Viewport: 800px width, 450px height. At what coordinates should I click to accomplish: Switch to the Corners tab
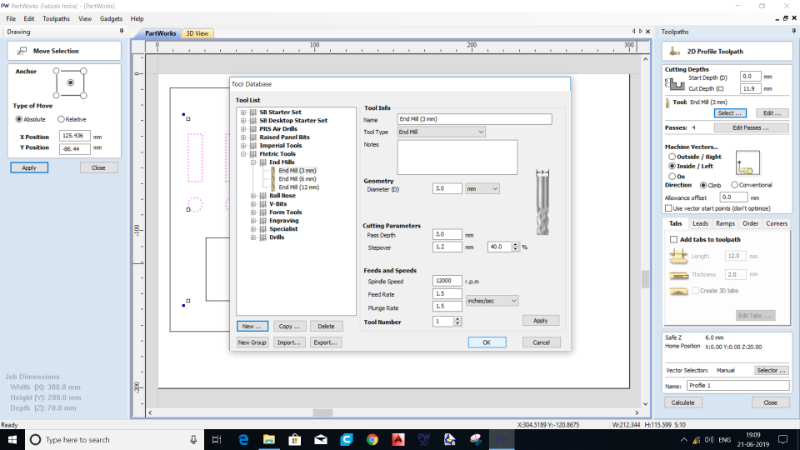point(777,223)
